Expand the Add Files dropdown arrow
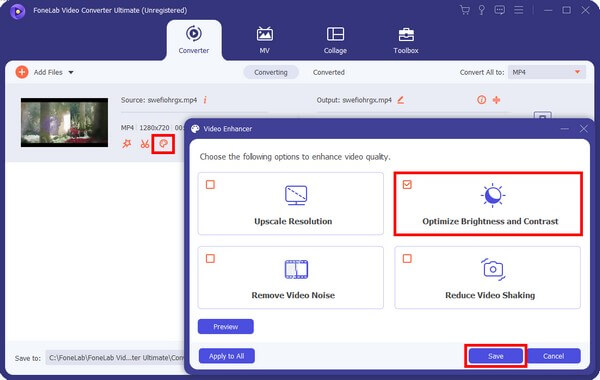The image size is (600, 380). 71,72
